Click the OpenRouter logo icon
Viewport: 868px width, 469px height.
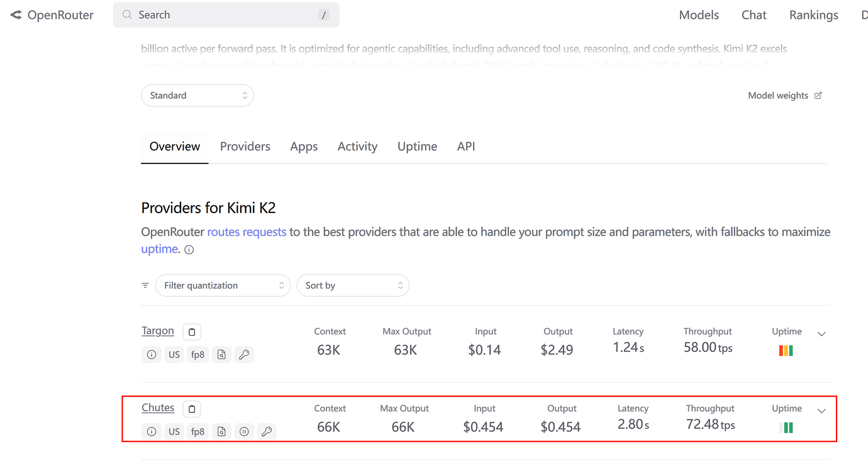(x=16, y=15)
